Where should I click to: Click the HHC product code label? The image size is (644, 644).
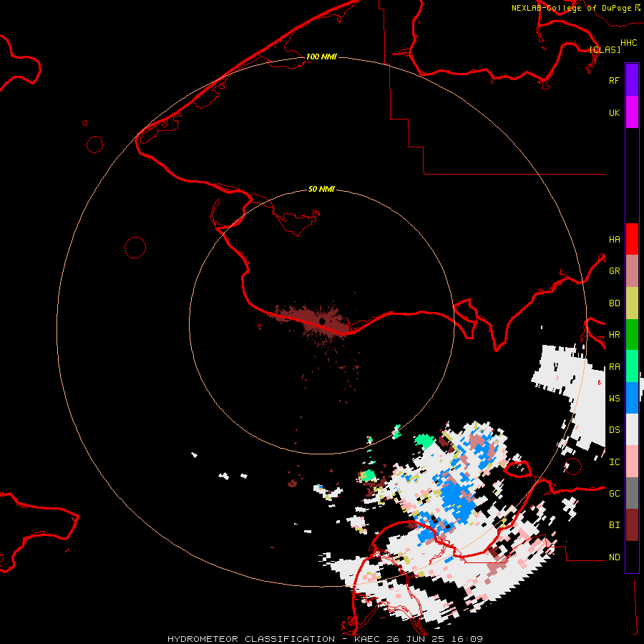point(629,43)
